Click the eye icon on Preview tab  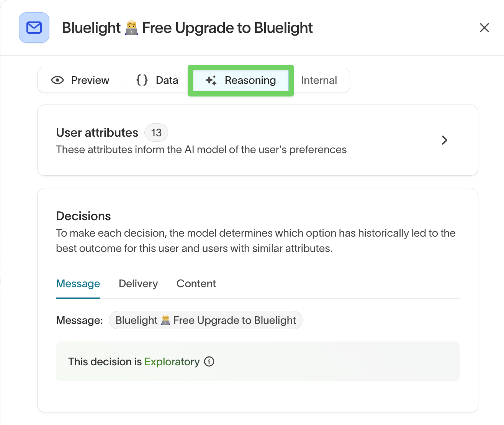click(x=57, y=80)
